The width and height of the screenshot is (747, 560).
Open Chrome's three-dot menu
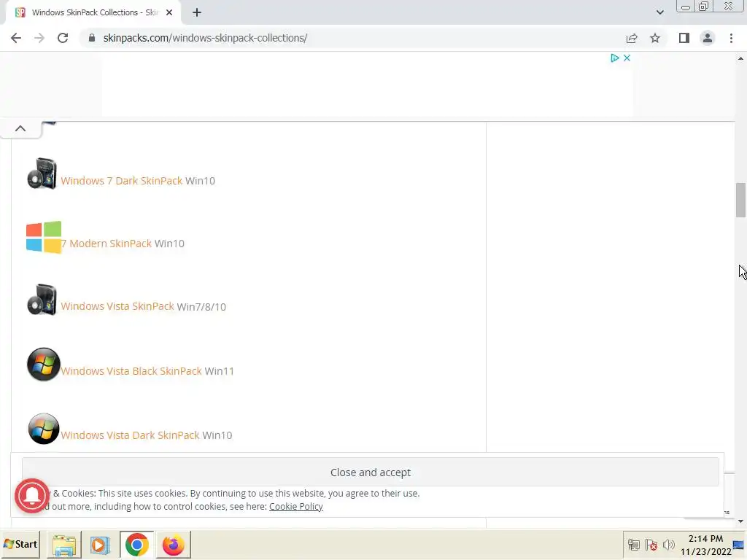[x=731, y=38]
